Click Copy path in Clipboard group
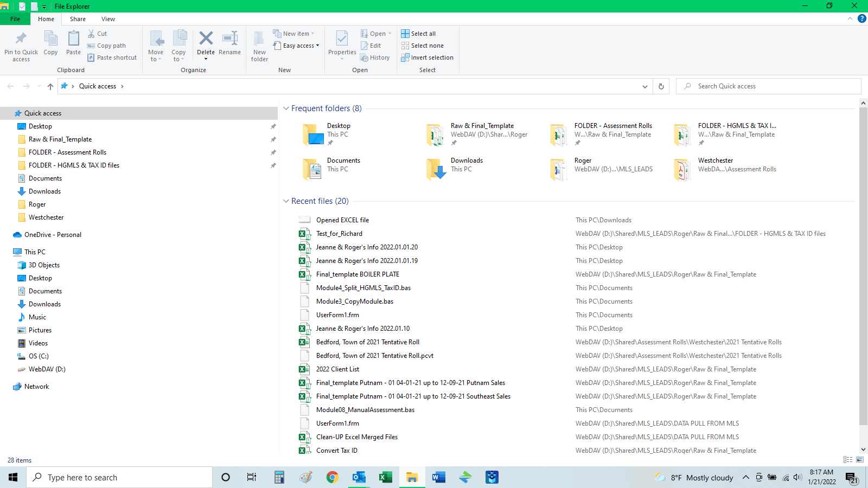Image resolution: width=868 pixels, height=488 pixels. (x=106, y=46)
